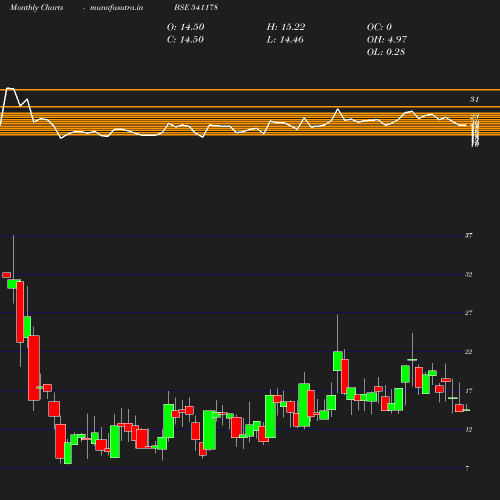The height and width of the screenshot is (500, 500).
Task: Click the 'OH: 4.97' reading
Action: (387, 40)
